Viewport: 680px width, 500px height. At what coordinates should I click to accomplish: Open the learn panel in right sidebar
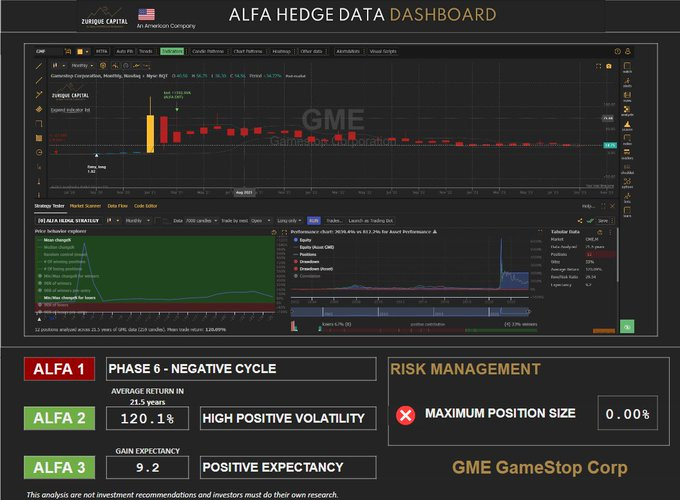627,212
